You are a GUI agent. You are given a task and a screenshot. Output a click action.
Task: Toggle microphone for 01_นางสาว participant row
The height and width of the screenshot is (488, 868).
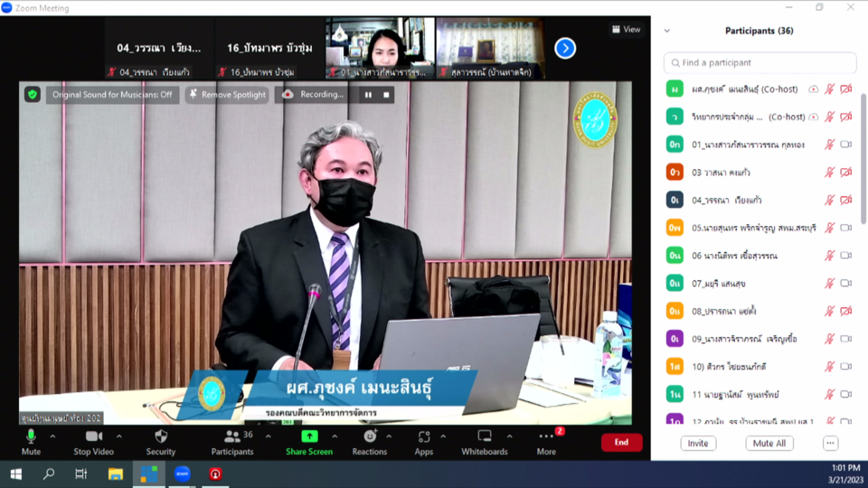pos(829,145)
